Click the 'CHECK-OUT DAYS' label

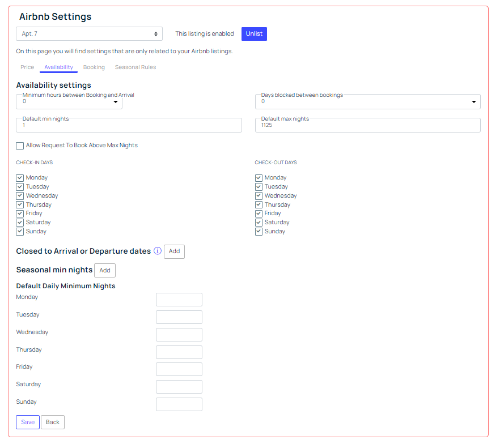click(276, 163)
